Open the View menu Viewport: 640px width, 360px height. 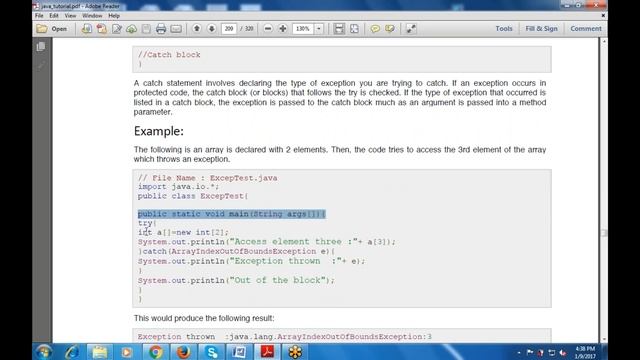(70, 16)
